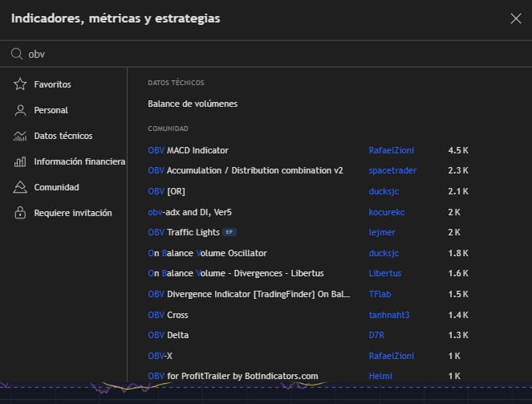
Task: Select OBV Traffic Lights script
Action: (x=184, y=232)
